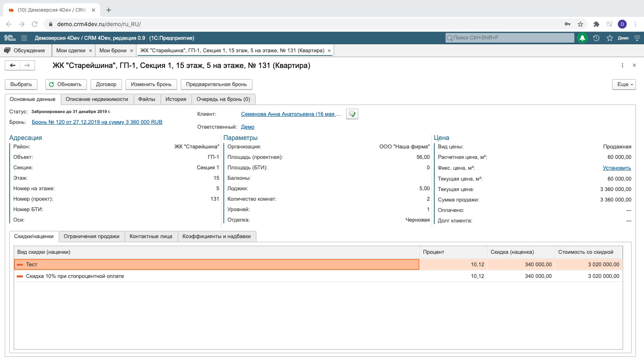Click the favorites star icon
The height and width of the screenshot is (362, 644).
(609, 38)
